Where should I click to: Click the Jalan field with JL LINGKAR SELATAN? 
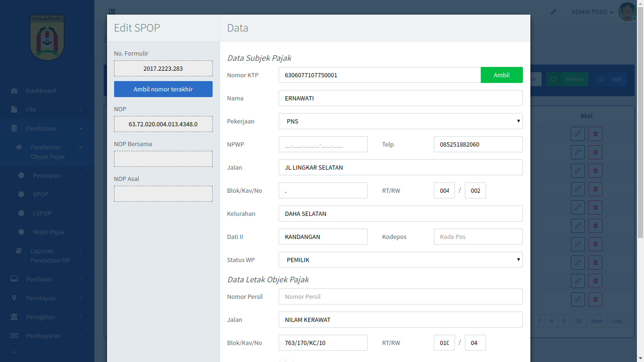click(401, 167)
